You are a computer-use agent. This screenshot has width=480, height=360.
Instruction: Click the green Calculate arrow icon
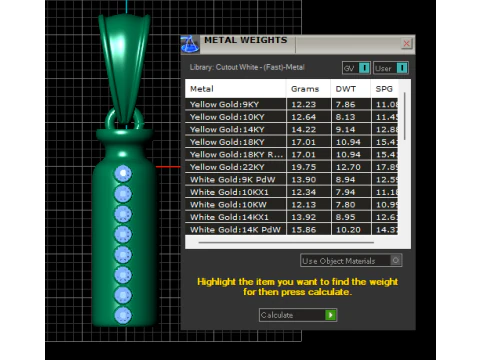[330, 315]
